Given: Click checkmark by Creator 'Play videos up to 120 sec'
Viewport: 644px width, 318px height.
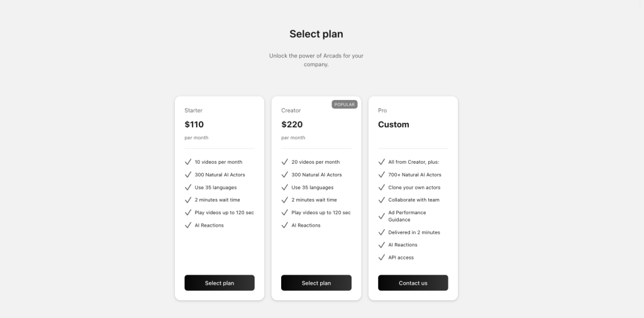Looking at the screenshot, I should coord(284,212).
